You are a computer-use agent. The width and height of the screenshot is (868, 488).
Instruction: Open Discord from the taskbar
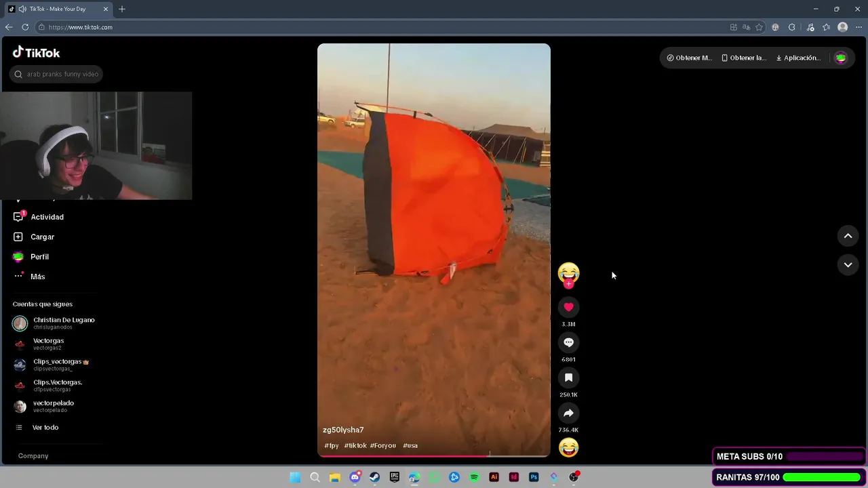tap(355, 477)
